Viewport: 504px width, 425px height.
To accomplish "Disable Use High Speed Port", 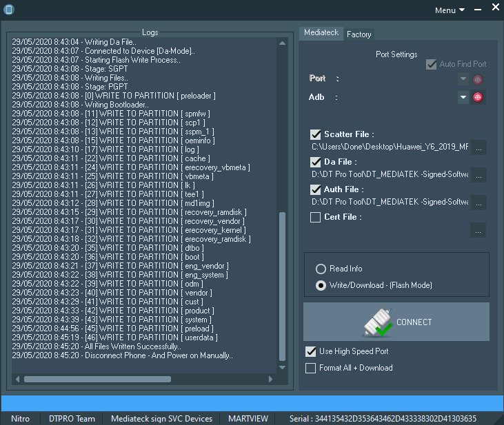I will click(x=311, y=351).
